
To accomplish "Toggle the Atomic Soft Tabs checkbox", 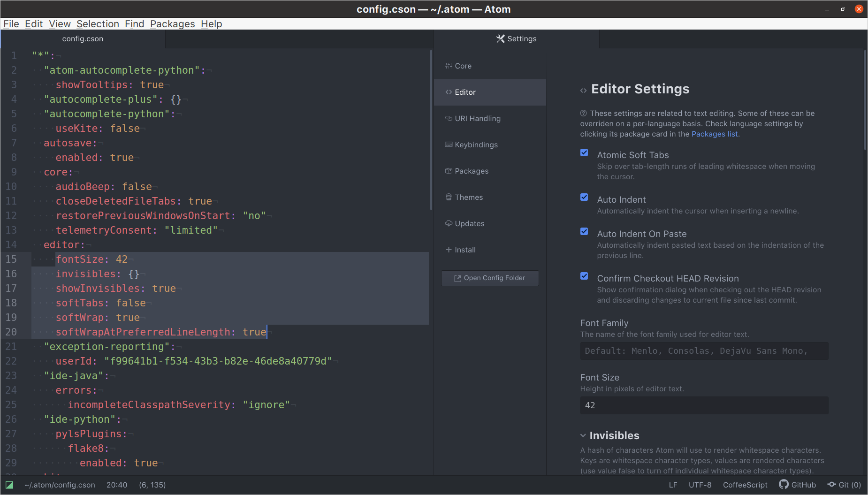I will pos(584,152).
